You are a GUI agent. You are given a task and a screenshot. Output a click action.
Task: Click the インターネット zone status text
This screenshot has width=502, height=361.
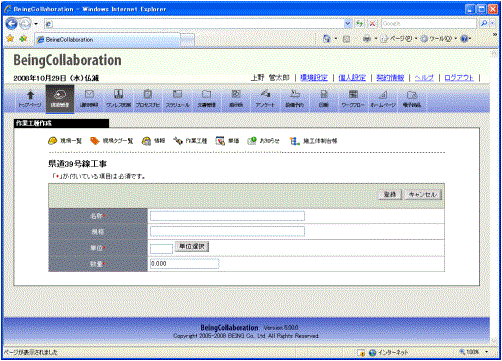(393, 352)
